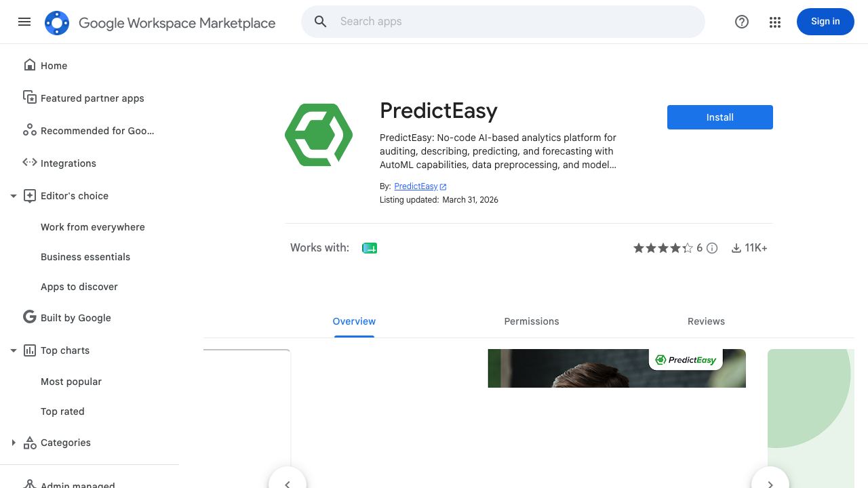Click the four-star rating stars
Image resolution: width=868 pixels, height=488 pixels.
click(663, 248)
